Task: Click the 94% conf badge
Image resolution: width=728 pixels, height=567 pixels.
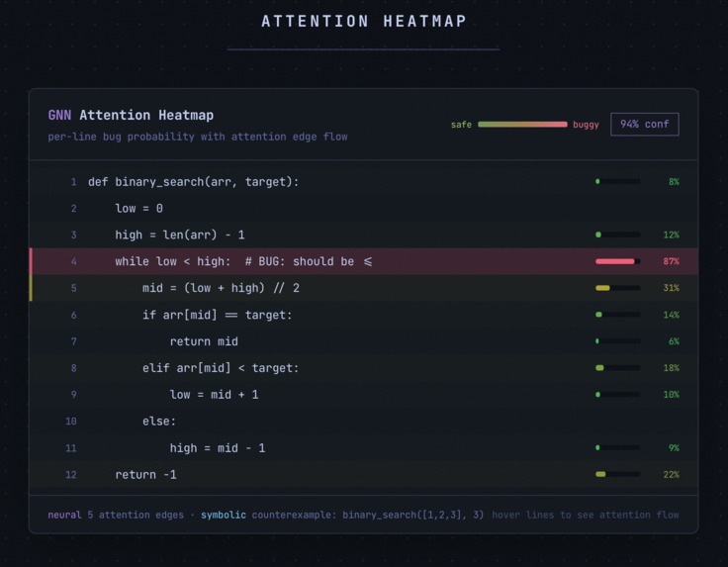Action: [645, 124]
